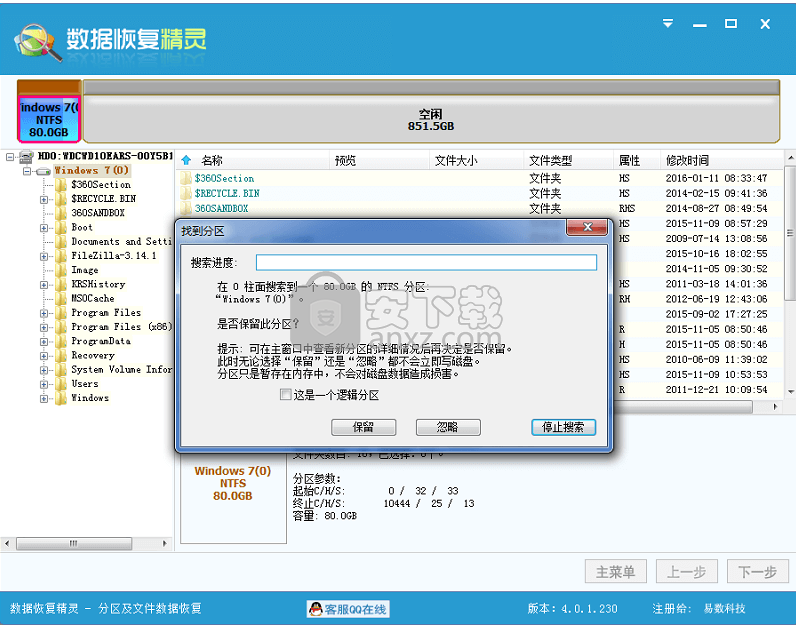The height and width of the screenshot is (626, 796).
Task: Click the QQ penguin customer service icon
Action: [316, 609]
